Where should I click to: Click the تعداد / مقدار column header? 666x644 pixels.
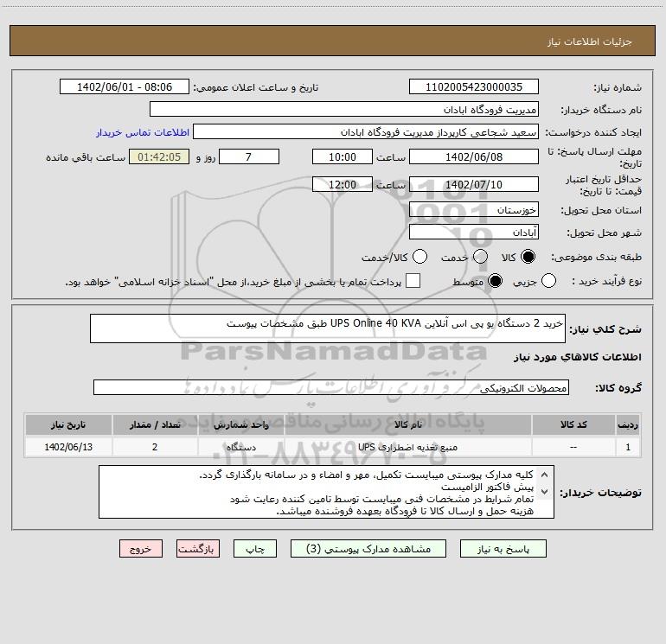click(155, 424)
